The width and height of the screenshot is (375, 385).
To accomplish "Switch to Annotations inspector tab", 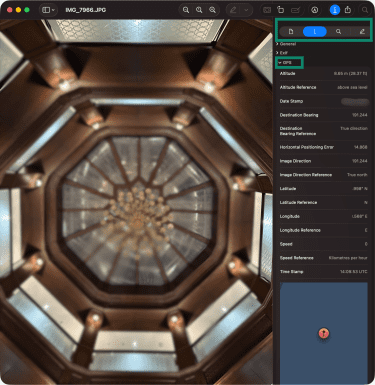I will point(362,32).
